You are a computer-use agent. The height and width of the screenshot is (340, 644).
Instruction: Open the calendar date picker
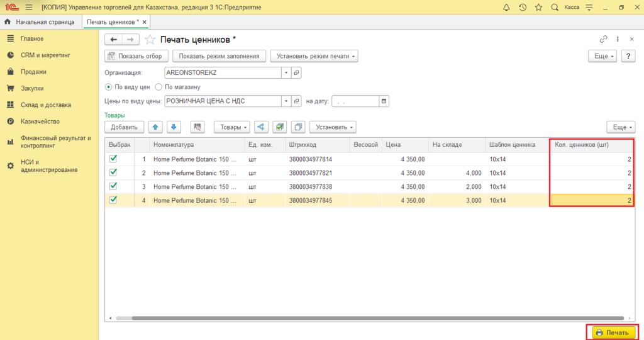click(384, 101)
